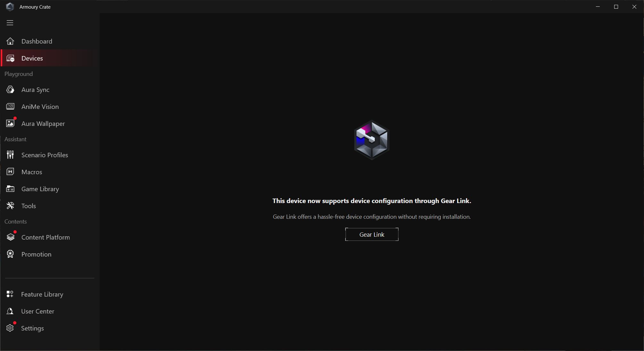644x351 pixels.
Task: Collapse the sidebar with the hamburger menu icon
Action: click(10, 23)
